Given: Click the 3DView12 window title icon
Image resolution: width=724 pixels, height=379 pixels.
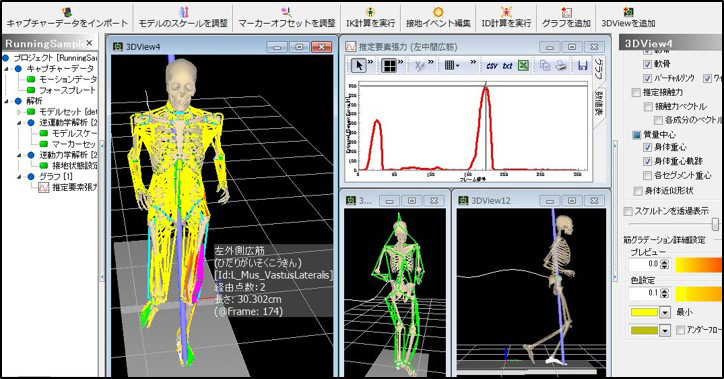Looking at the screenshot, I should pyautogui.click(x=463, y=200).
